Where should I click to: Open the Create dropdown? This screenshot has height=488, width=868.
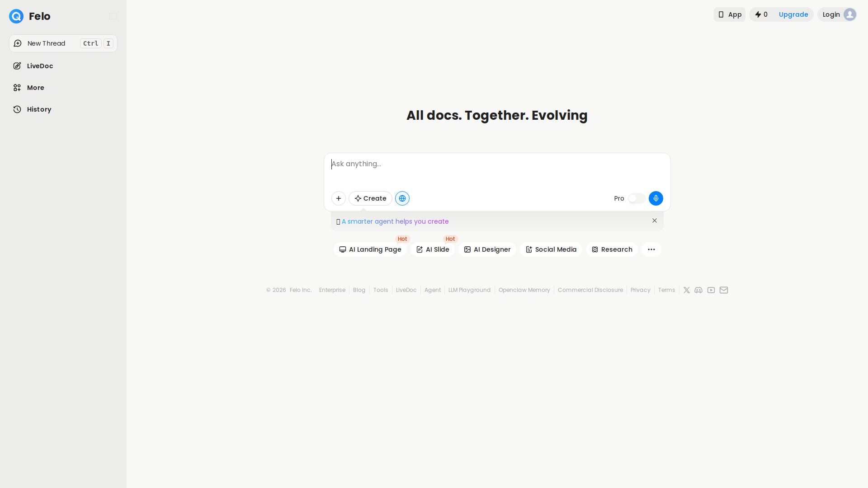[x=370, y=198]
